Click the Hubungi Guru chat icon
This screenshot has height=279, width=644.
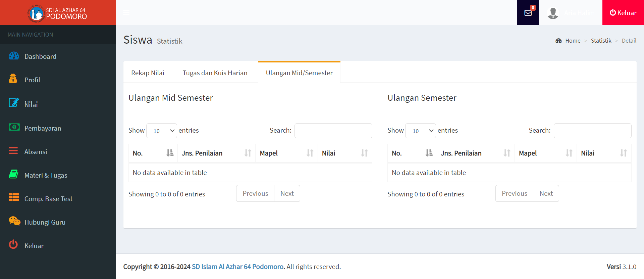point(14,221)
